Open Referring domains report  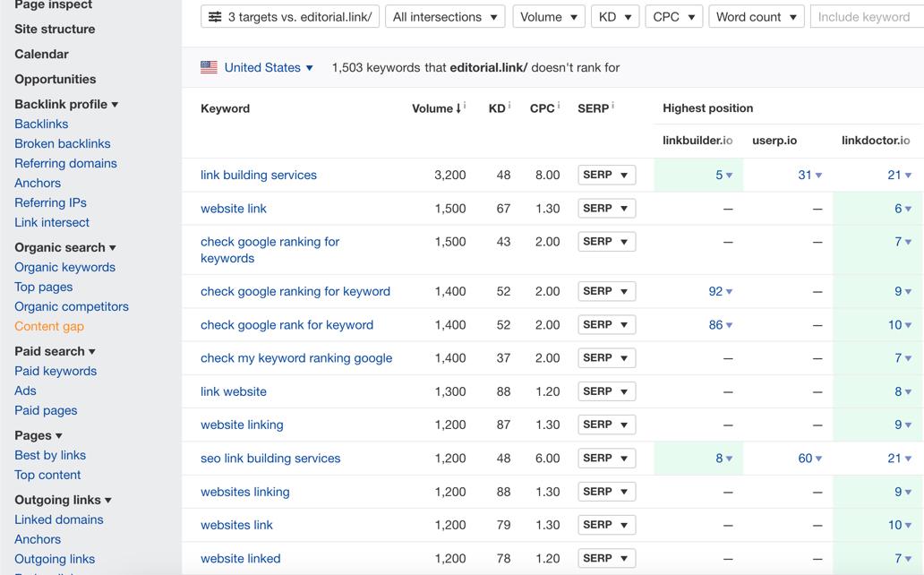point(65,163)
